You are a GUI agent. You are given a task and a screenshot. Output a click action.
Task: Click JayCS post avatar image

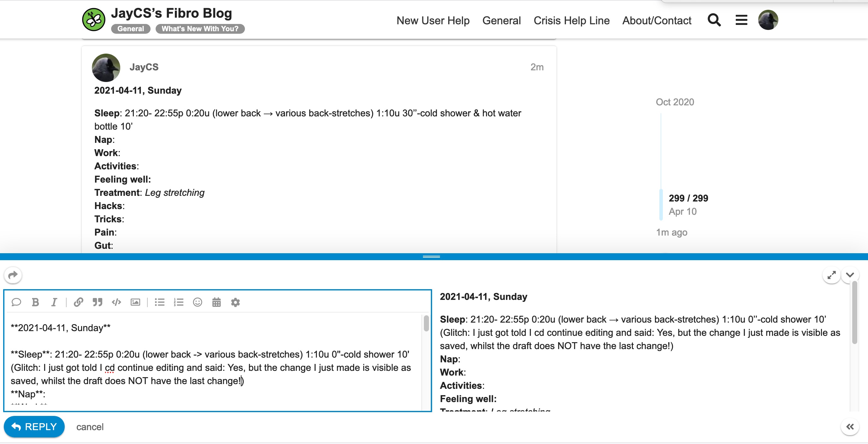(x=106, y=68)
